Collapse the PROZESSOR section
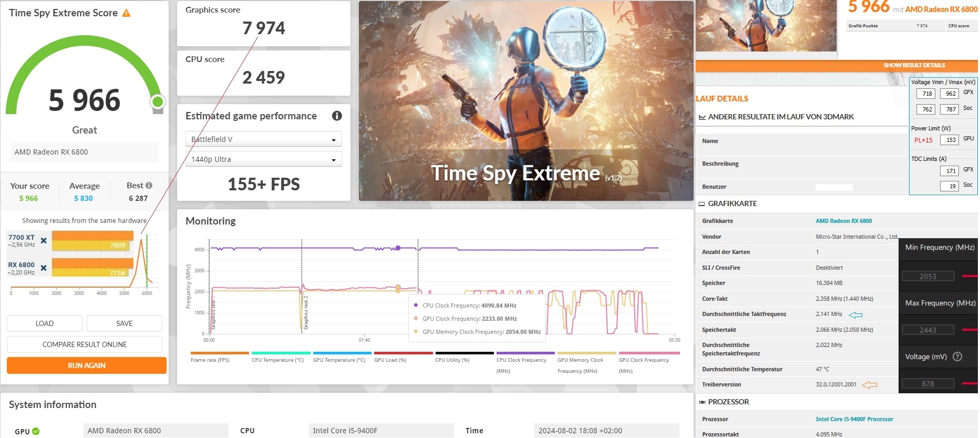The image size is (980, 438). (728, 402)
